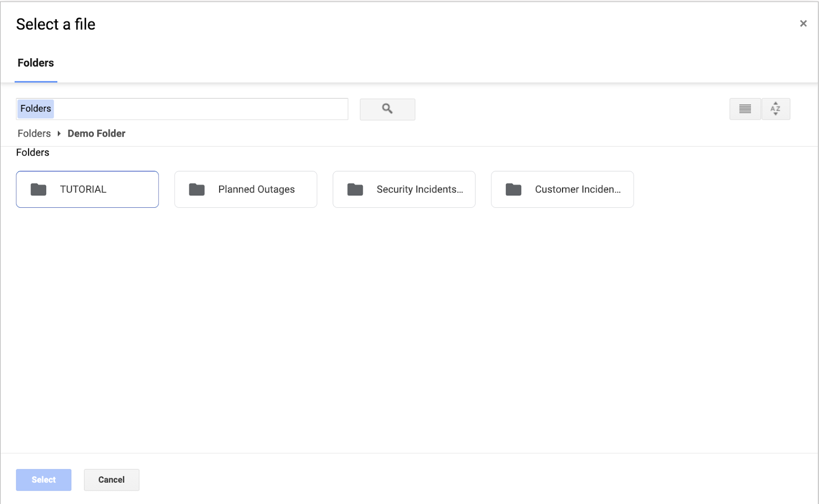The height and width of the screenshot is (504, 819).
Task: Focus the folder search input field
Action: pyautogui.click(x=182, y=109)
